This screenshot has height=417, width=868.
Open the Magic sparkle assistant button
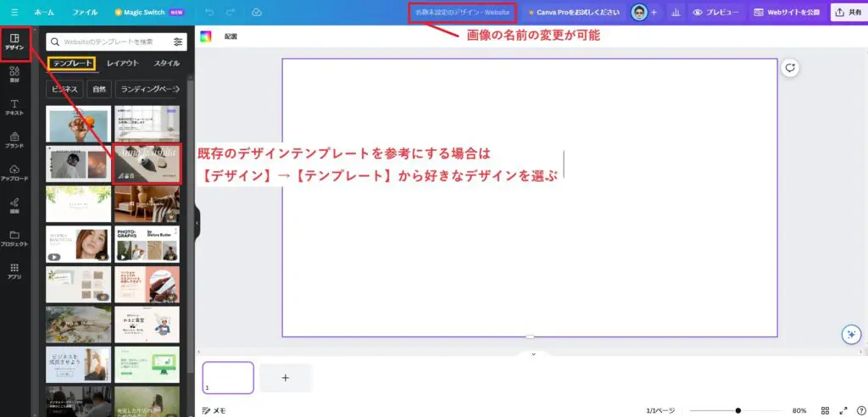coord(851,334)
